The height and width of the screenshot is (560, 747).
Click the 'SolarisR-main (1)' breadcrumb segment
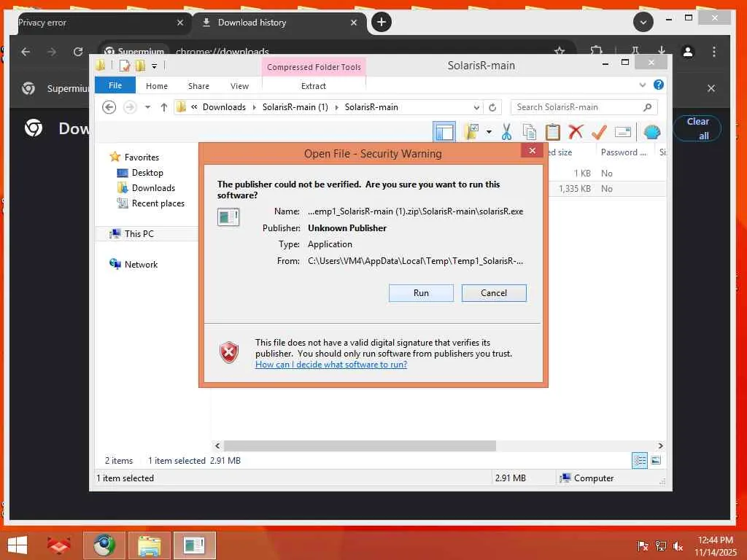pos(295,107)
